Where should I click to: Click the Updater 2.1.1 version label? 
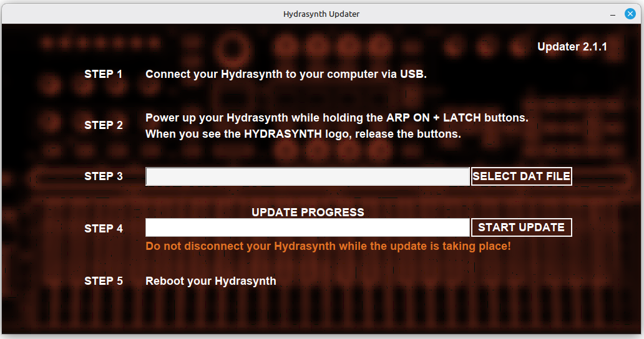[572, 47]
